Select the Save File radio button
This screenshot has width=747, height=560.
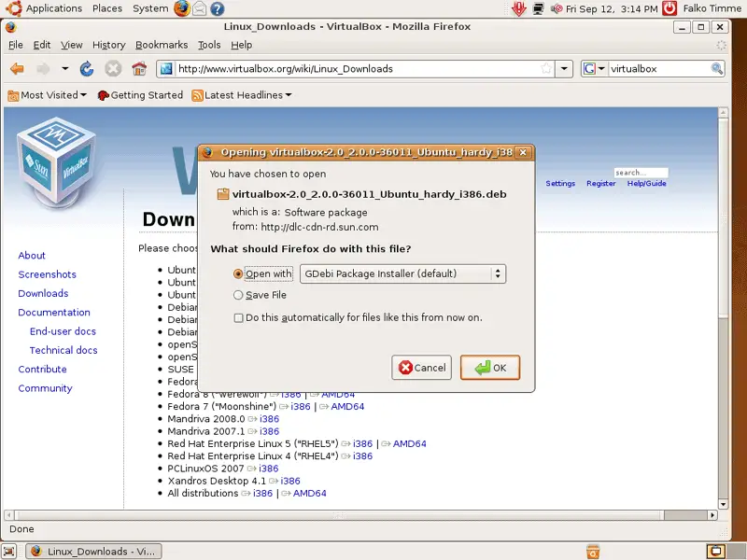tap(238, 295)
